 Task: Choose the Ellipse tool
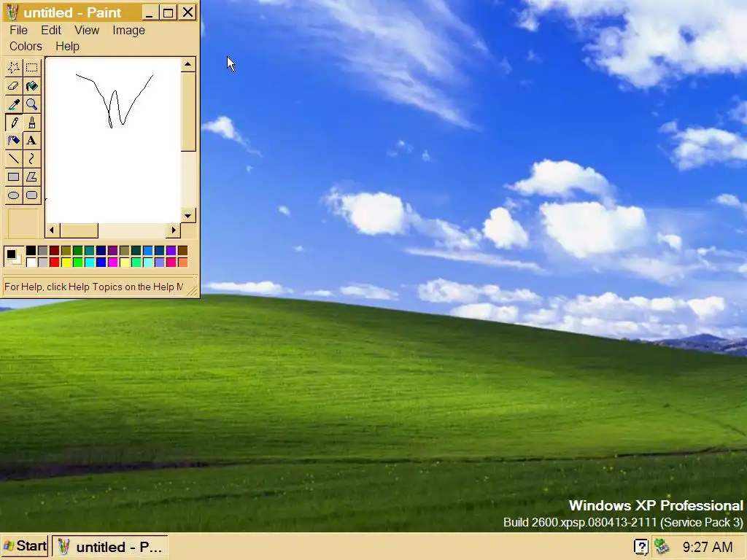(x=14, y=195)
